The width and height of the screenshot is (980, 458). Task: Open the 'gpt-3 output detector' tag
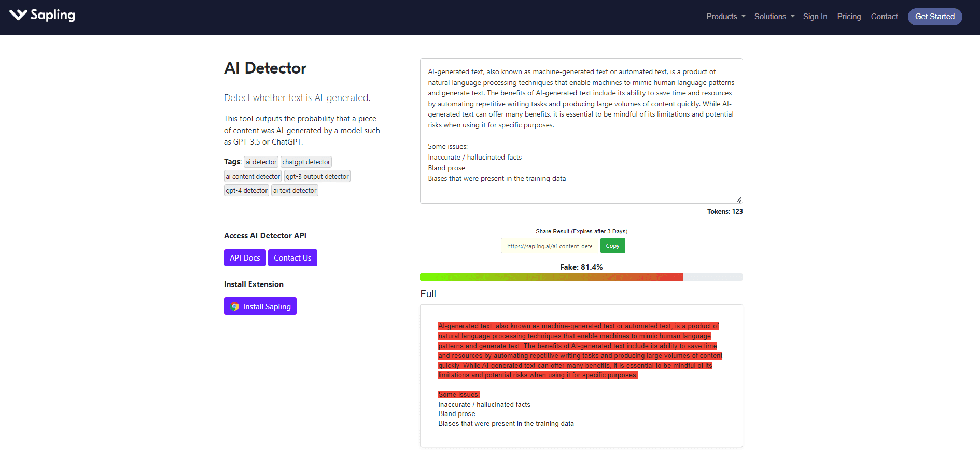(317, 177)
